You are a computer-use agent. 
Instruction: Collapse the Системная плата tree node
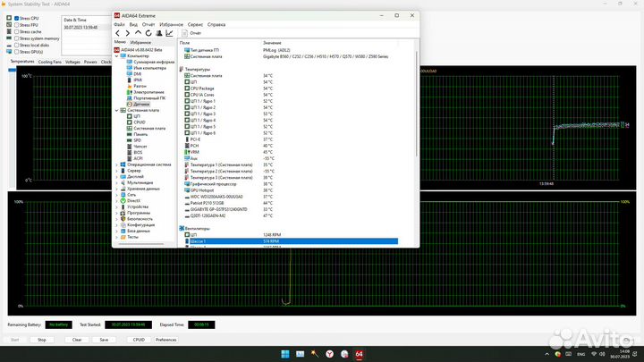116,111
